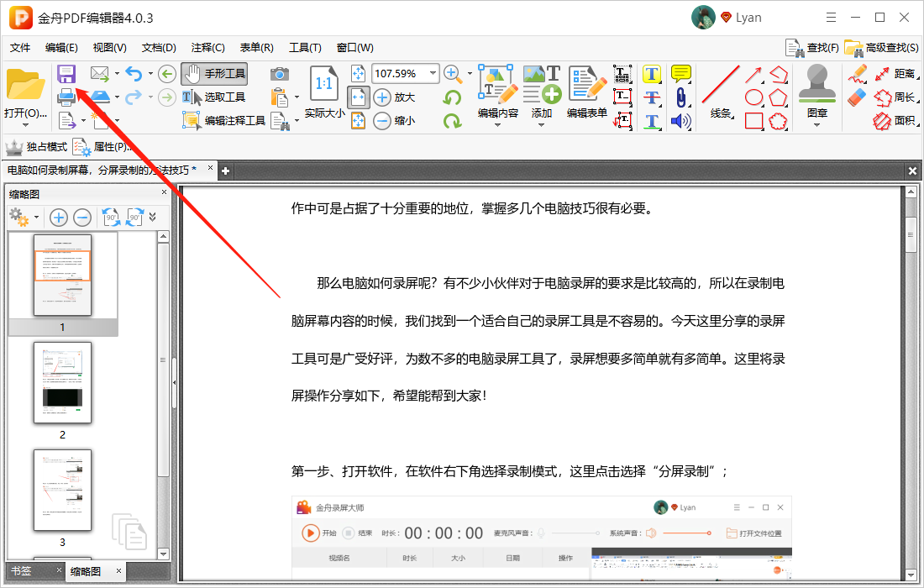Click the Print printer icon
The width and height of the screenshot is (924, 588).
click(66, 97)
